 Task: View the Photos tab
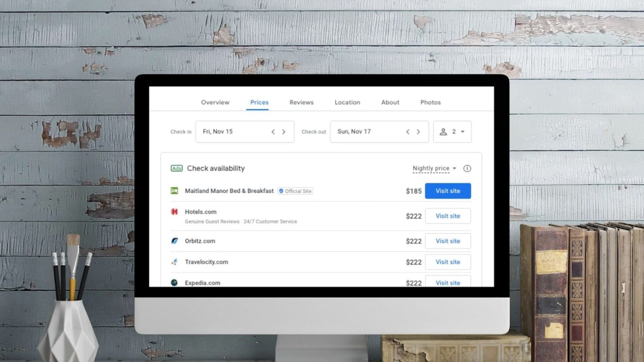(x=431, y=102)
